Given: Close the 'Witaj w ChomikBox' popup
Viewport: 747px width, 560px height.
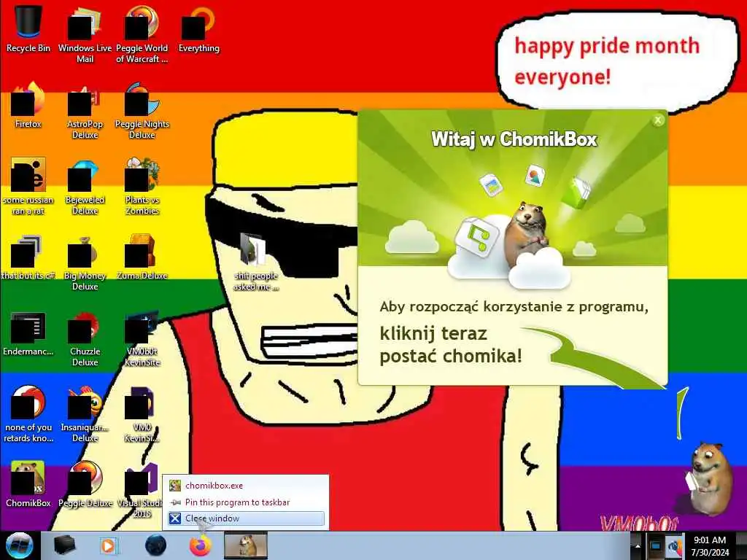Looking at the screenshot, I should coord(658,120).
